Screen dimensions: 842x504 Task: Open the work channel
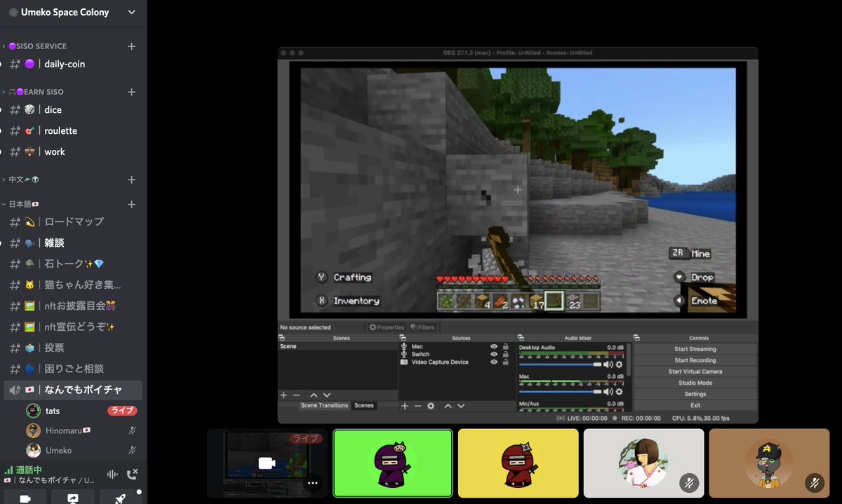tap(73, 152)
